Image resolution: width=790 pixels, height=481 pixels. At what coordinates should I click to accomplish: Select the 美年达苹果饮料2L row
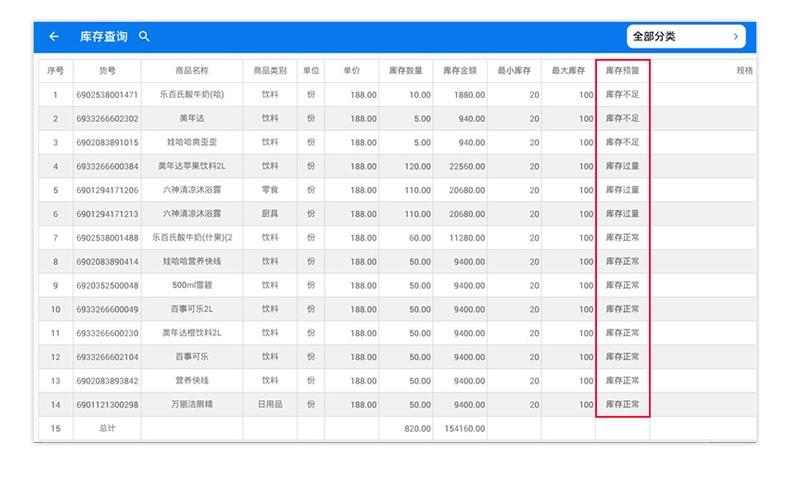[191, 166]
